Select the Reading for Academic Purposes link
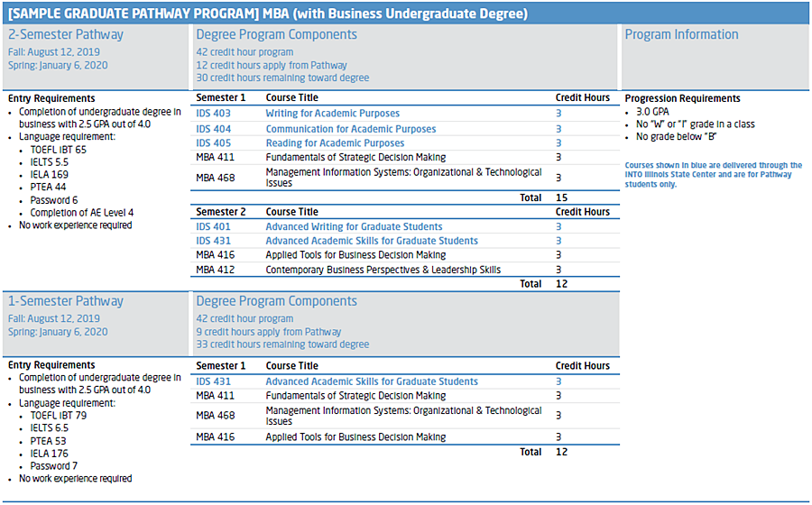Viewport: 812px width, 505px height. [x=335, y=143]
